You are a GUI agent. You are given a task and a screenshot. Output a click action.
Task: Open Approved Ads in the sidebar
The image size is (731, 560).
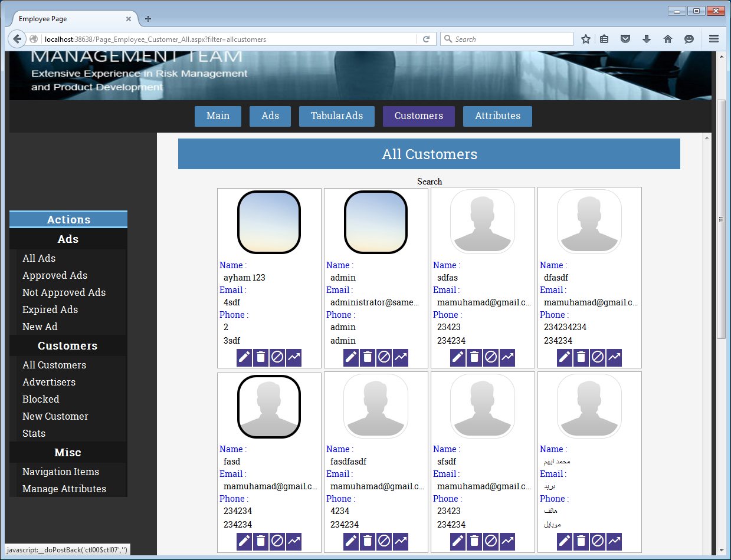pyautogui.click(x=55, y=275)
